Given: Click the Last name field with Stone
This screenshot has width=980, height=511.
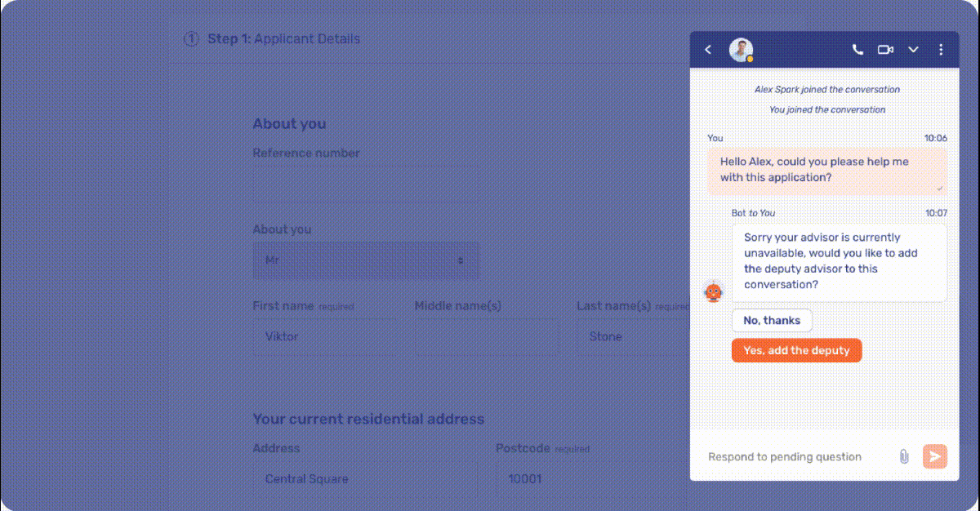Looking at the screenshot, I should [x=633, y=336].
